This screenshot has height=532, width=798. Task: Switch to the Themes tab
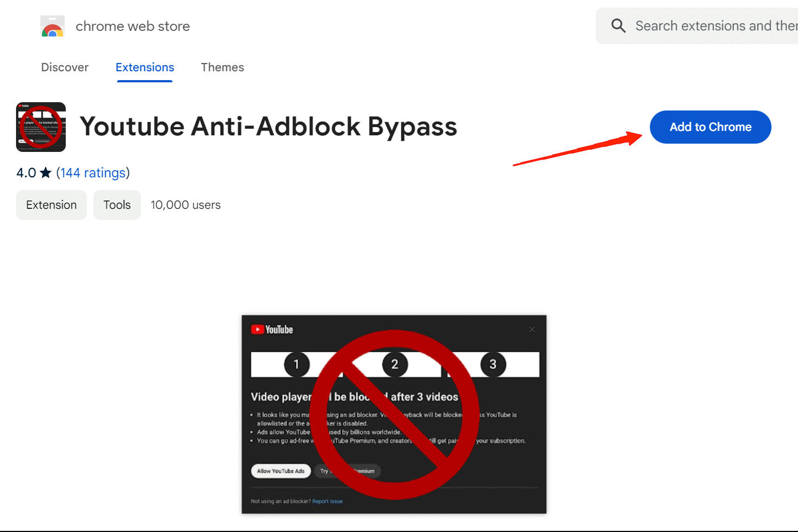pyautogui.click(x=222, y=67)
